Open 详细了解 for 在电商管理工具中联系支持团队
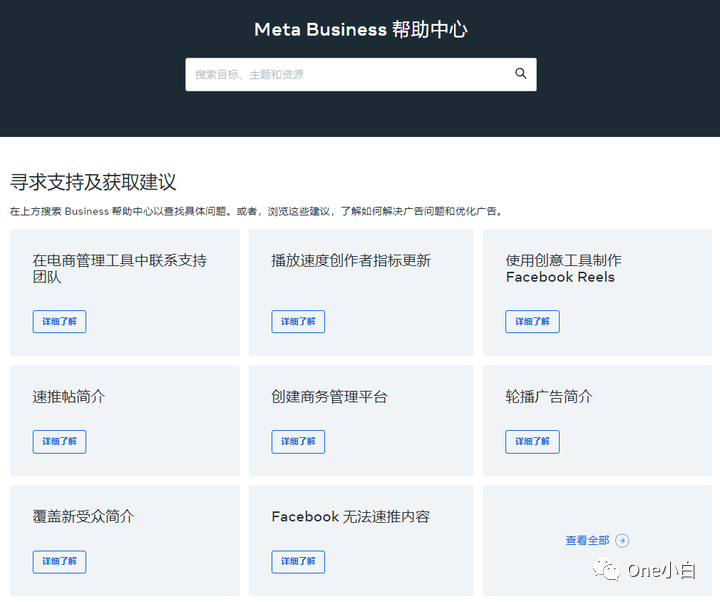Viewport: 720px width, 602px height. (59, 321)
